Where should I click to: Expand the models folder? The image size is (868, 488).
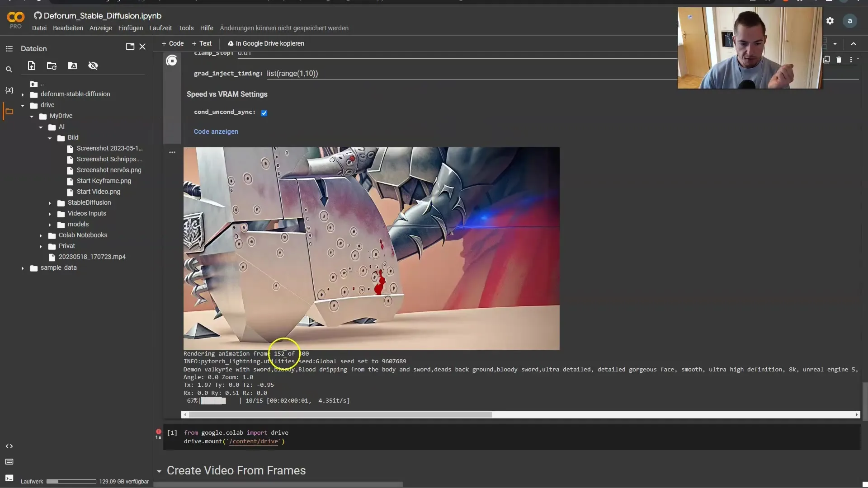coord(50,225)
